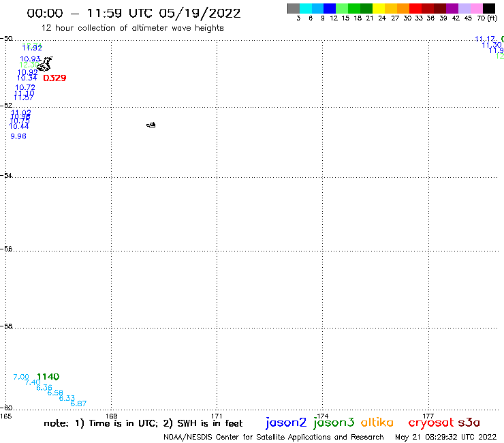Click the 7.00 wave height value

[21, 377]
